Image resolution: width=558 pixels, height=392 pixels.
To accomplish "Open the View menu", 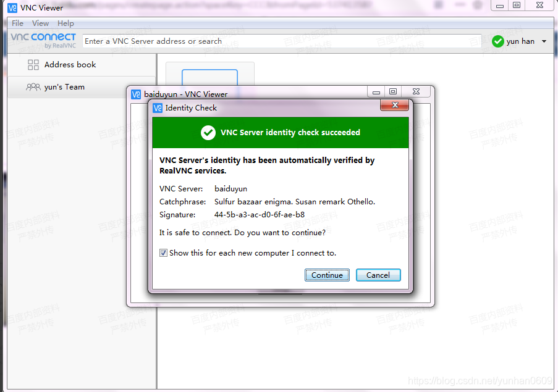I will [40, 23].
